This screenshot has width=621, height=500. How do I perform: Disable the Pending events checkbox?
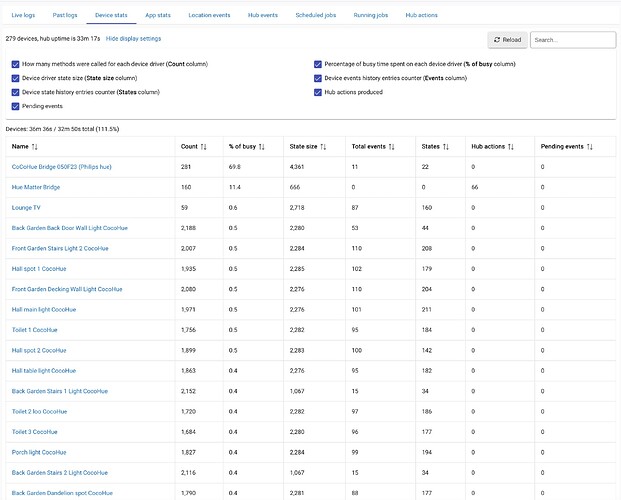15,105
